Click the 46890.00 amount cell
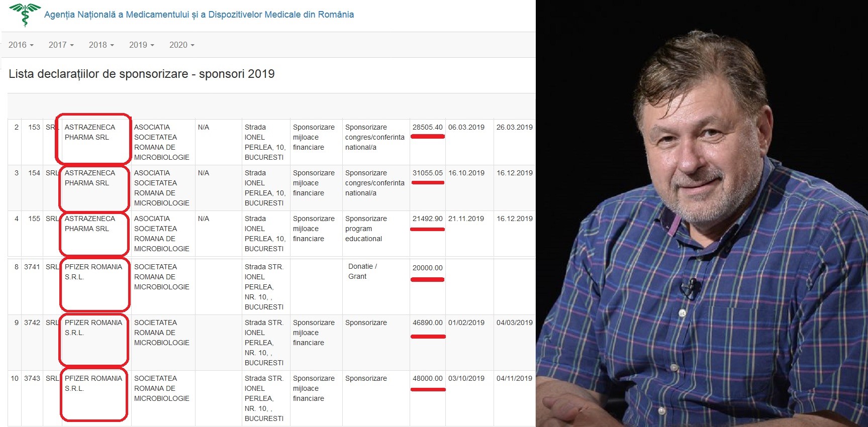The image size is (868, 427). coord(427,323)
